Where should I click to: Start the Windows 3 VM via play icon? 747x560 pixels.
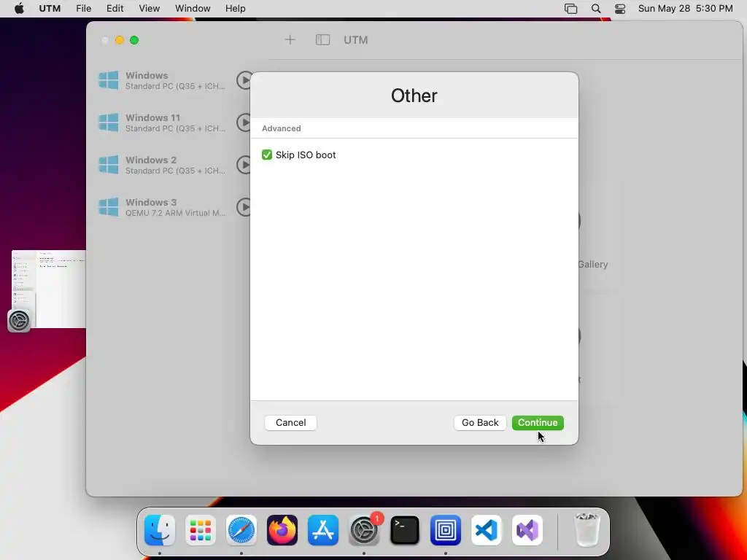(244, 207)
